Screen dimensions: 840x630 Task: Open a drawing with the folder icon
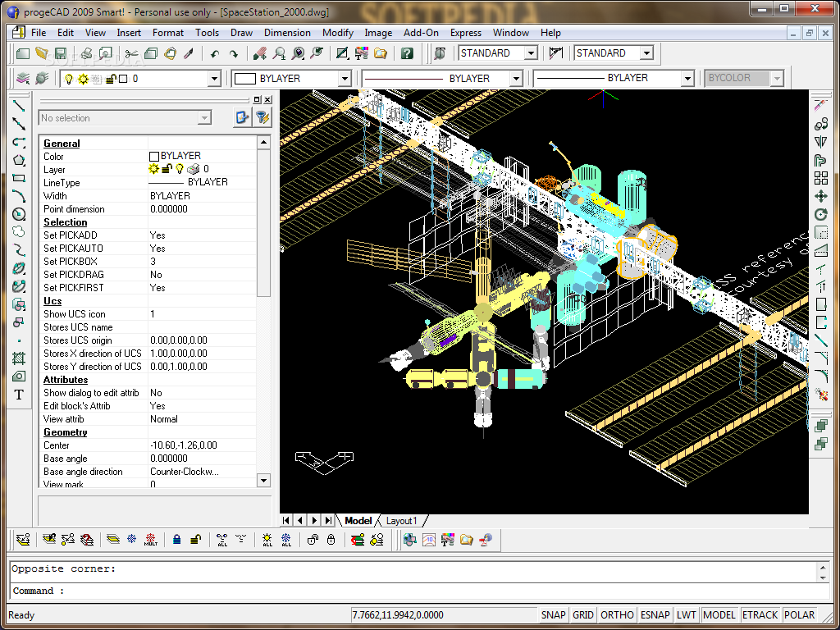pos(42,53)
